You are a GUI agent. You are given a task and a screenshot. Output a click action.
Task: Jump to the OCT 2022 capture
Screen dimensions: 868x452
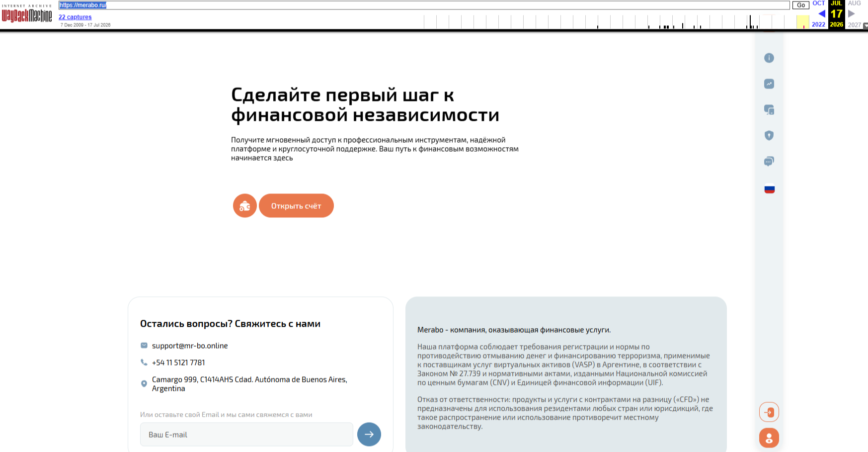click(818, 3)
